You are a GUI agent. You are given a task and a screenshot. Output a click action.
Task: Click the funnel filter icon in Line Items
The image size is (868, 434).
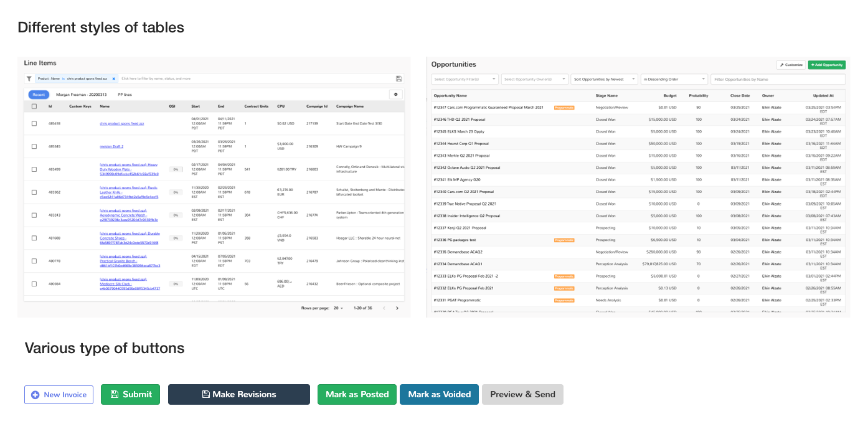[x=29, y=78]
